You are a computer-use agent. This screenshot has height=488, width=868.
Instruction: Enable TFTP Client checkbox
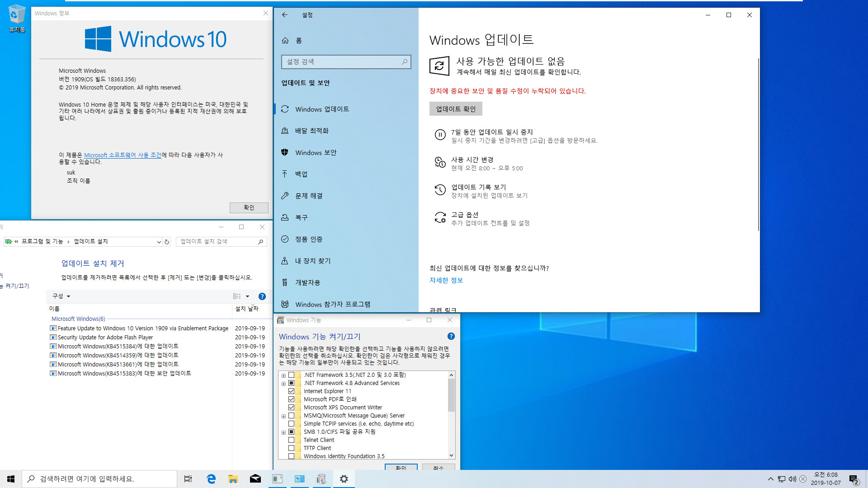pos(292,448)
